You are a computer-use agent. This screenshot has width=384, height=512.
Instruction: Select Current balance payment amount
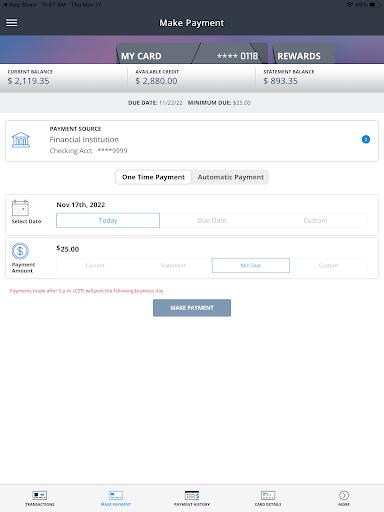[95, 266]
